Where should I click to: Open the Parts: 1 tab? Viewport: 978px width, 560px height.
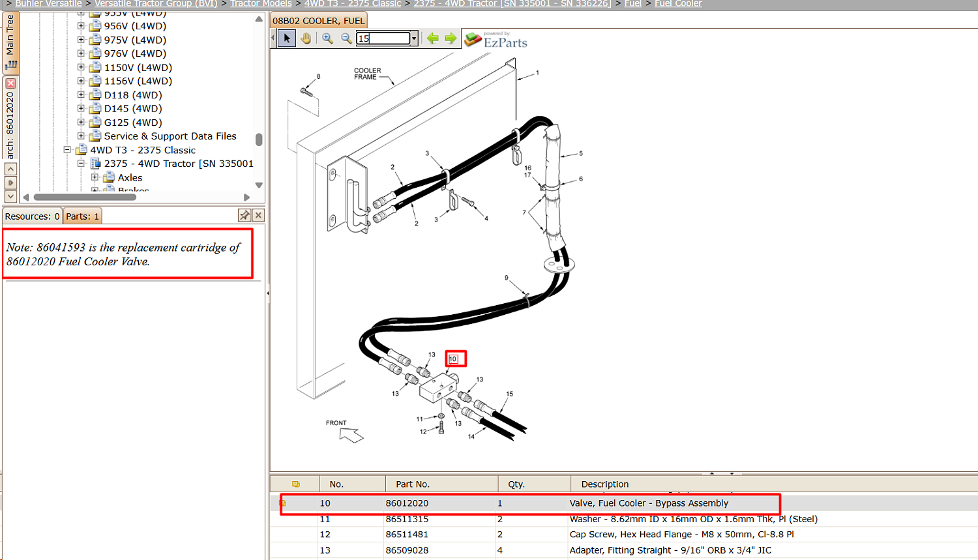(x=82, y=216)
